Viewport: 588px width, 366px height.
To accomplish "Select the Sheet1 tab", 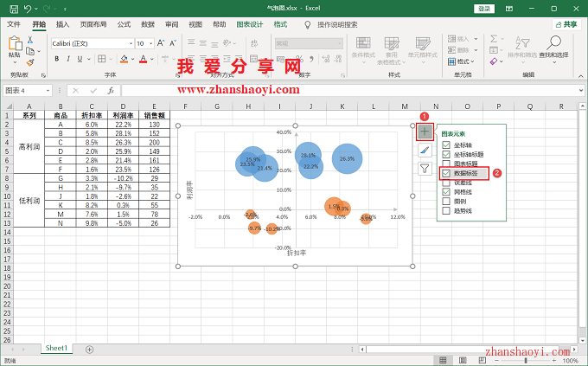I will [x=56, y=348].
